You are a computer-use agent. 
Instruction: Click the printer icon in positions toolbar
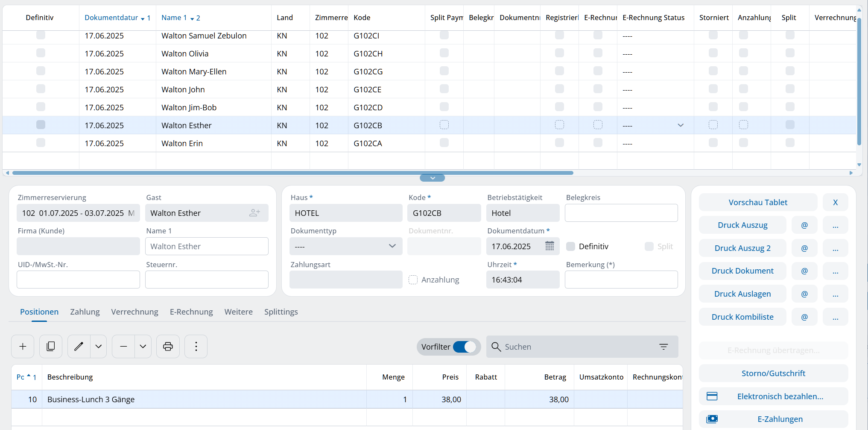168,346
